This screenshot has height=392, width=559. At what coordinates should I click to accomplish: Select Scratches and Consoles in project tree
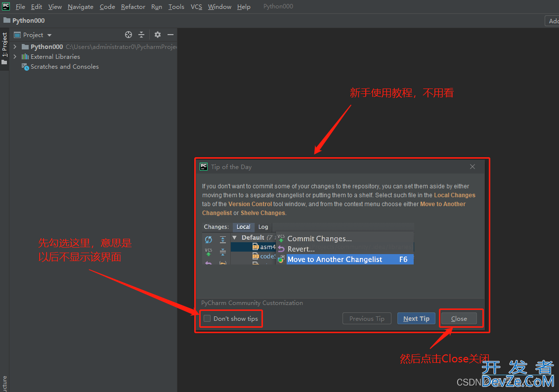(x=65, y=67)
